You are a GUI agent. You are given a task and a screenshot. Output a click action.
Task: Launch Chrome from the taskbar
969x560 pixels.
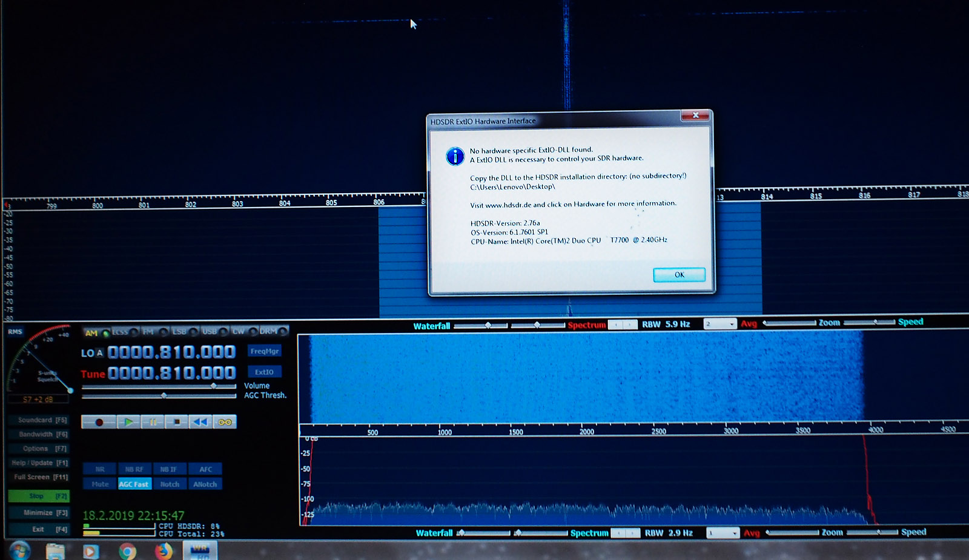pos(127,552)
